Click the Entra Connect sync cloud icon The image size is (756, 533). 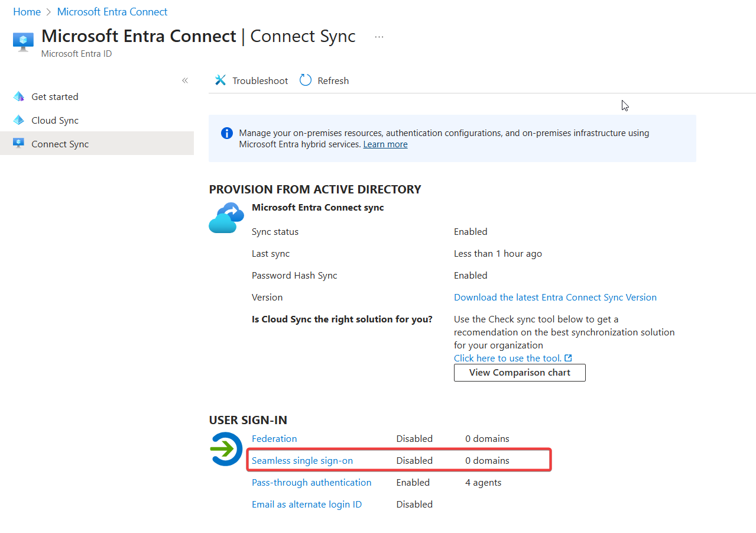pos(226,218)
